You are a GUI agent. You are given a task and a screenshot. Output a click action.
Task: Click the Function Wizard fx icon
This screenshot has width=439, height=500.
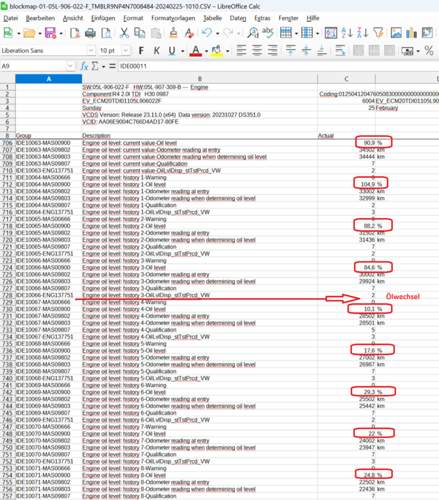click(84, 66)
